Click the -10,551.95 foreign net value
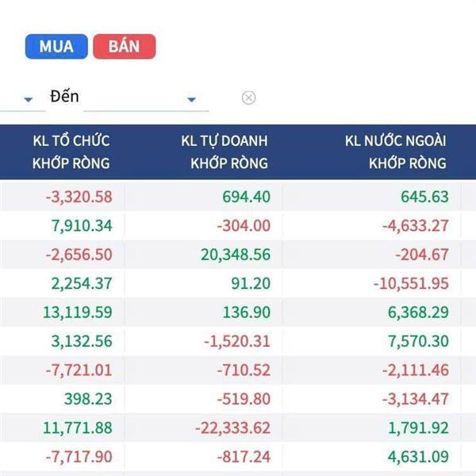 [405, 283]
